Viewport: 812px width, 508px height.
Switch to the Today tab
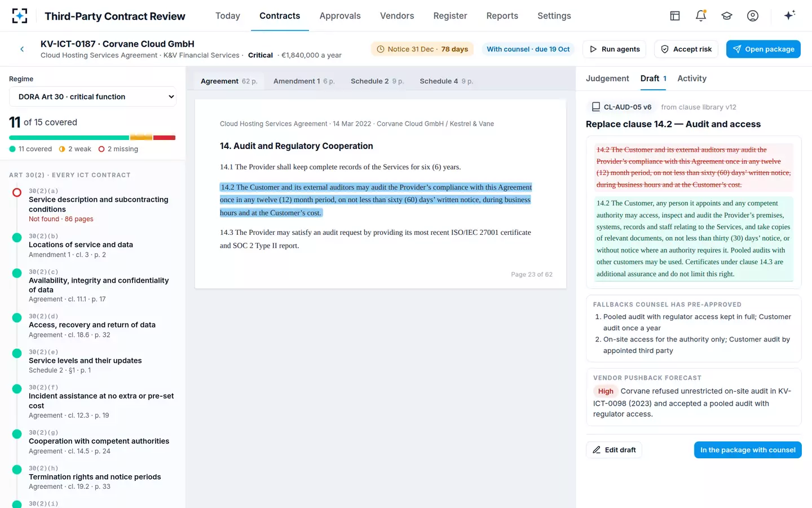(x=228, y=16)
